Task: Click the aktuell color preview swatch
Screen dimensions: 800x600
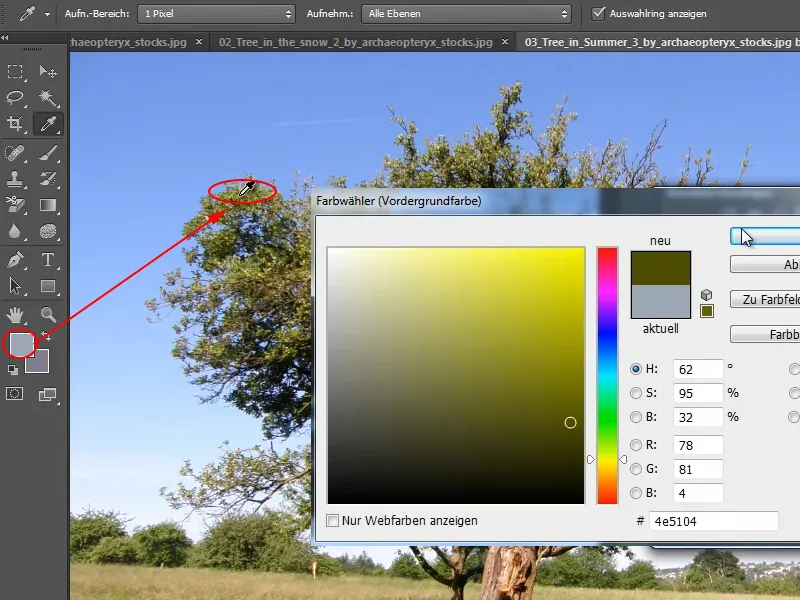Action: point(661,301)
